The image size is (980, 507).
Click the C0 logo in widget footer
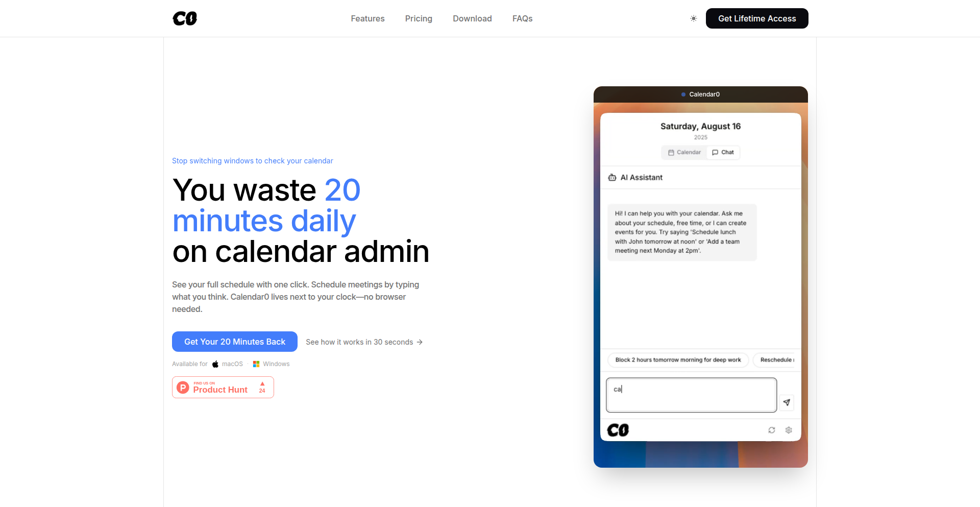(x=618, y=430)
